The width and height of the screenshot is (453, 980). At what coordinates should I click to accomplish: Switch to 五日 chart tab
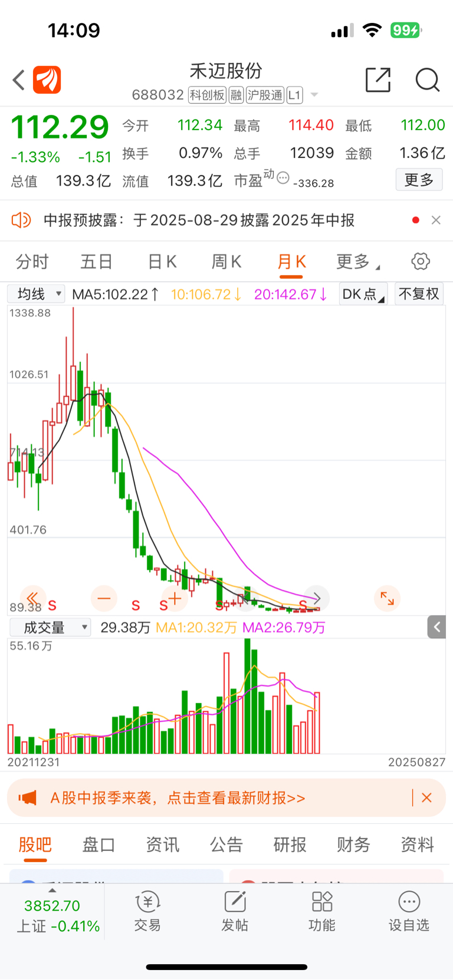coord(97,262)
